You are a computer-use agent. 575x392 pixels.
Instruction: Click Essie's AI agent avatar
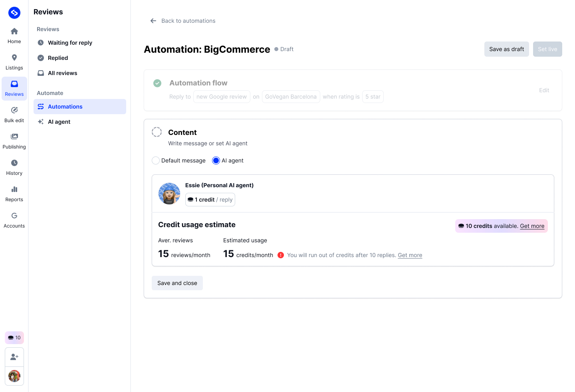[x=169, y=194]
